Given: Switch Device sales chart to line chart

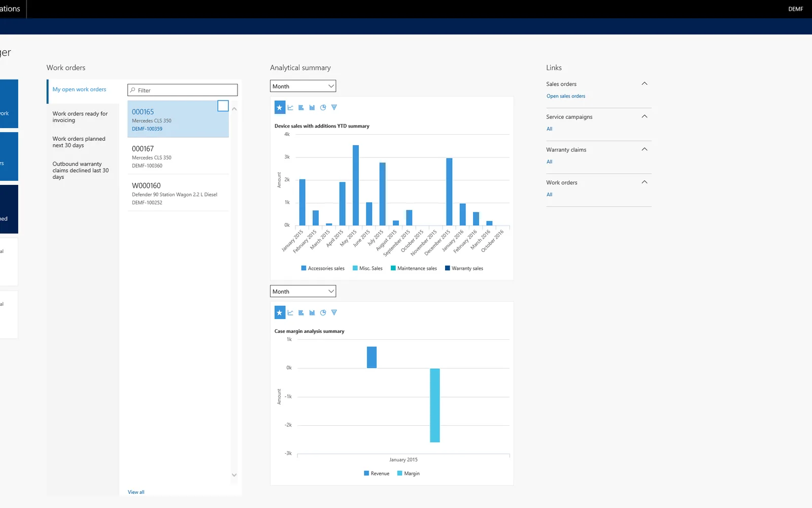Looking at the screenshot, I should [290, 107].
